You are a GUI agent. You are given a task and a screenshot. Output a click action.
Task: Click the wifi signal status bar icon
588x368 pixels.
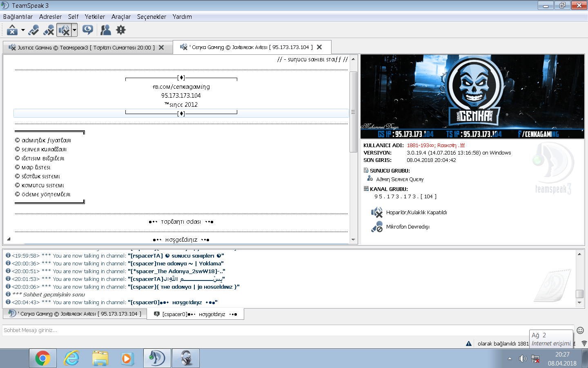point(584,343)
